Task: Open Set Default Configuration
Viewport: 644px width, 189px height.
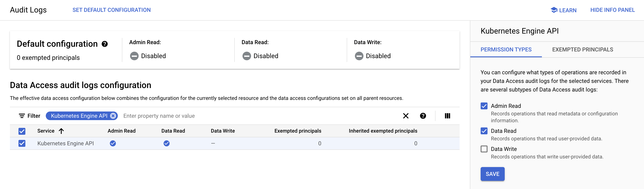Action: click(112, 10)
